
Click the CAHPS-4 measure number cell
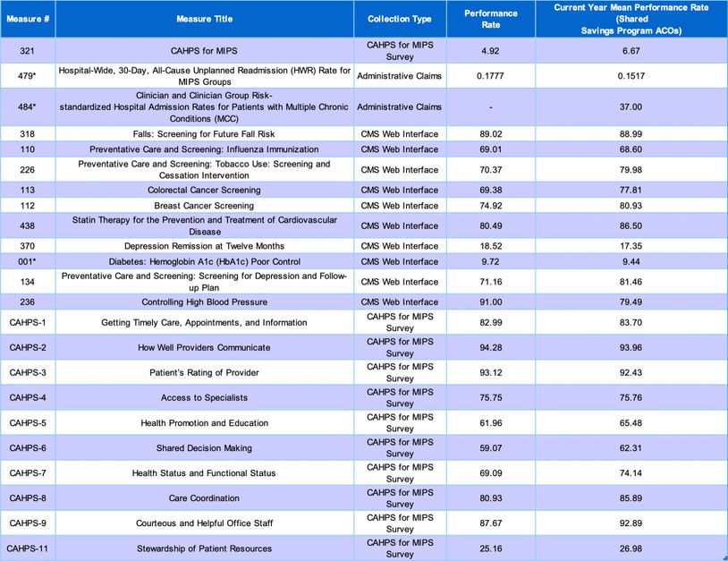[27, 397]
